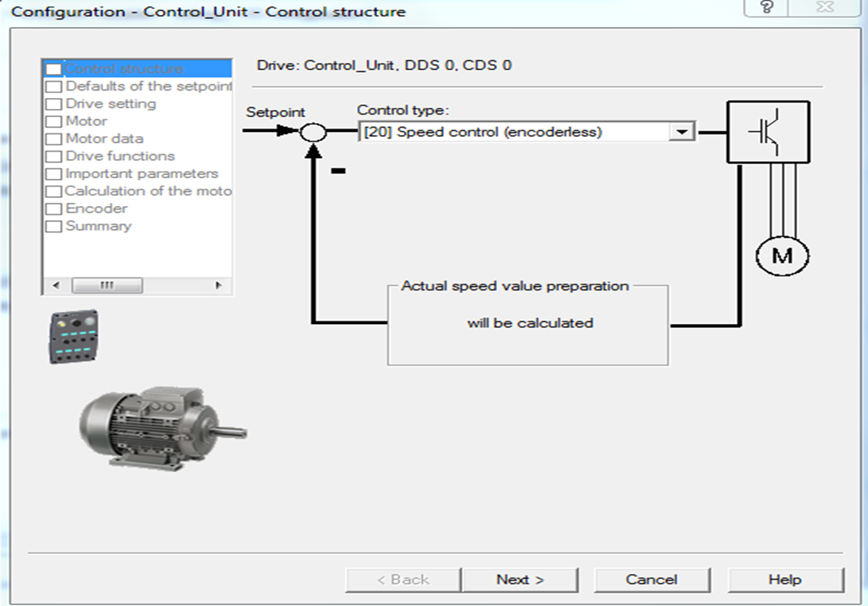This screenshot has height=606, width=868.
Task: Select Motor data in step list
Action: coord(104,139)
